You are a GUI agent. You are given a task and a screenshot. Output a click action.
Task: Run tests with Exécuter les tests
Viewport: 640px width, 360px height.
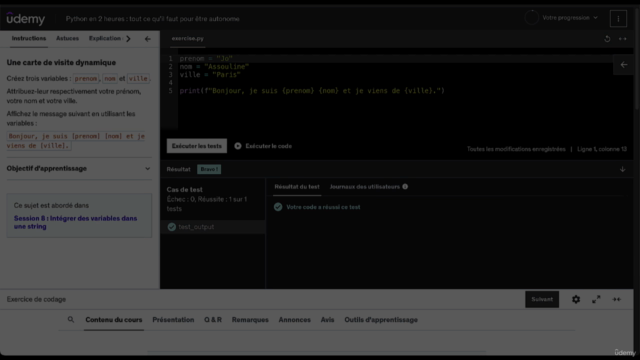197,146
